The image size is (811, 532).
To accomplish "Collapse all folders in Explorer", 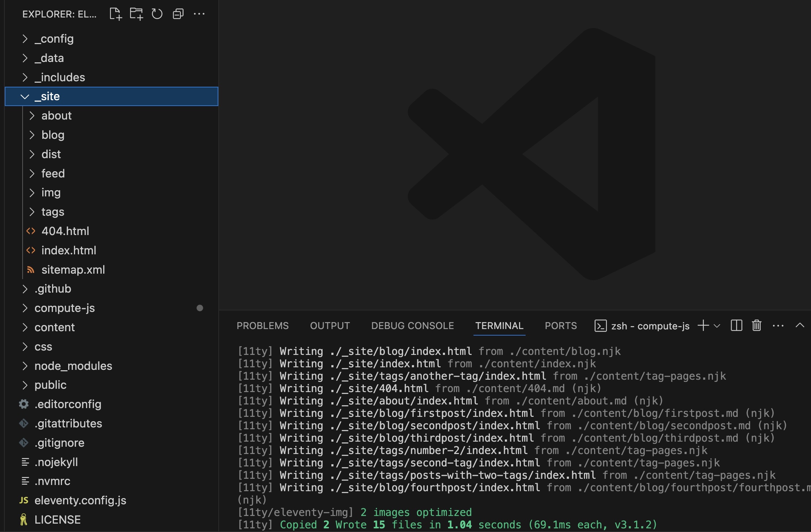I will click(178, 14).
